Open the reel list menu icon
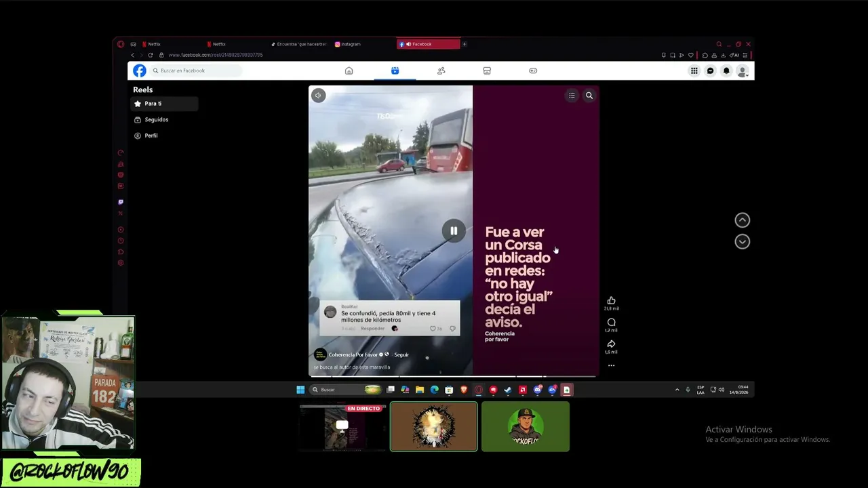 point(572,96)
